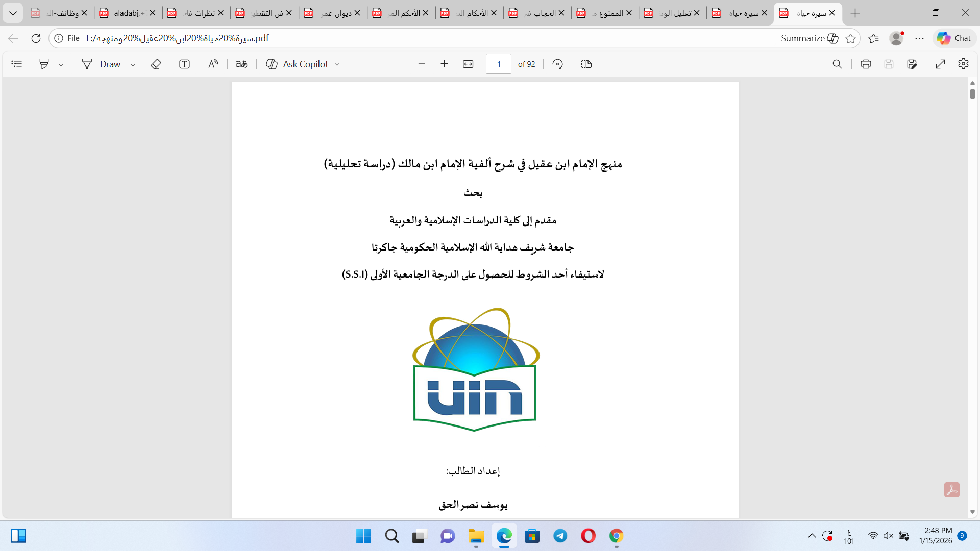Open PDF settings gear
980x551 pixels.
[963, 64]
